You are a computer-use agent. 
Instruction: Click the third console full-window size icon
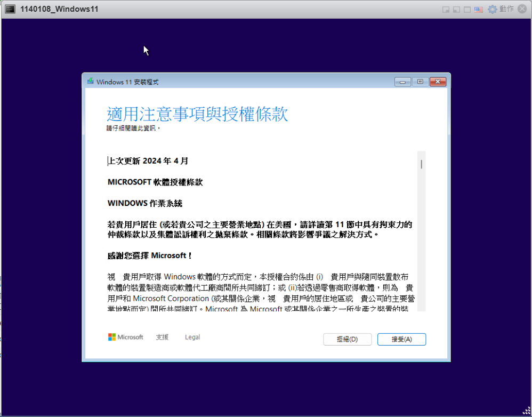click(x=467, y=10)
